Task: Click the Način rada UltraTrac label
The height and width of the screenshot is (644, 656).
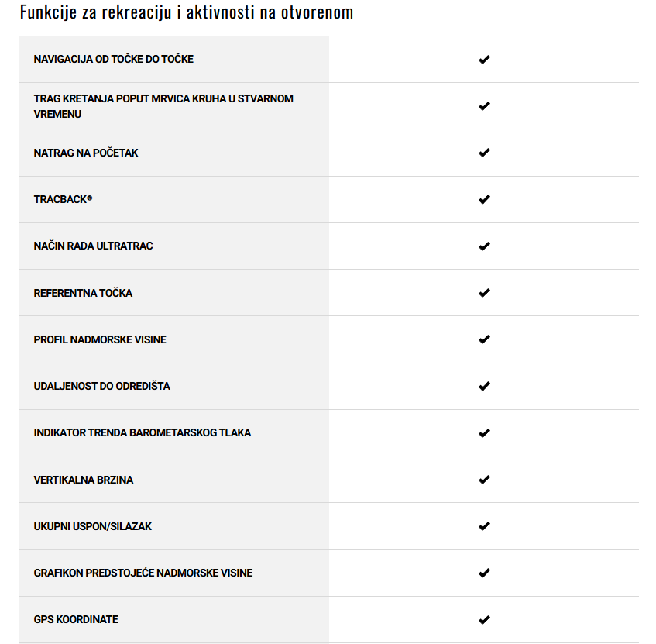Action: point(93,246)
